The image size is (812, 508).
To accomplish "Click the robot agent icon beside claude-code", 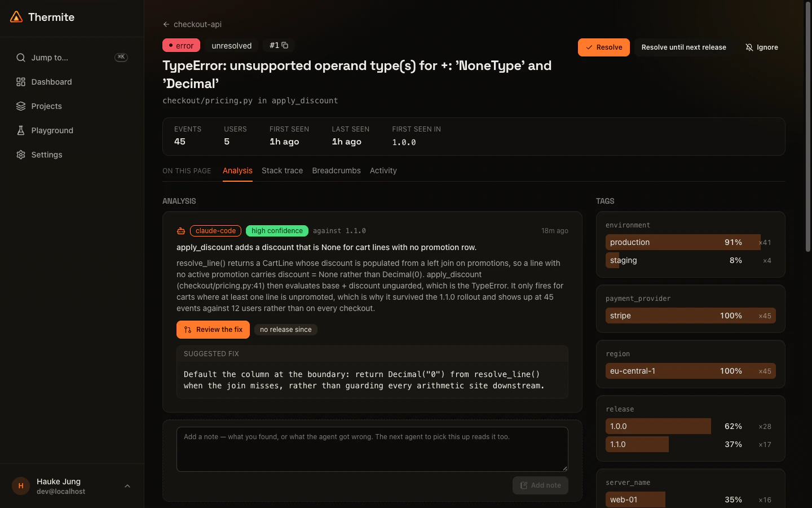I will [181, 231].
